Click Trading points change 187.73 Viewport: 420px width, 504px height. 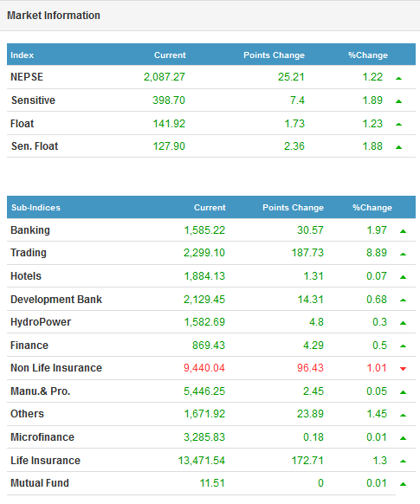click(x=307, y=253)
